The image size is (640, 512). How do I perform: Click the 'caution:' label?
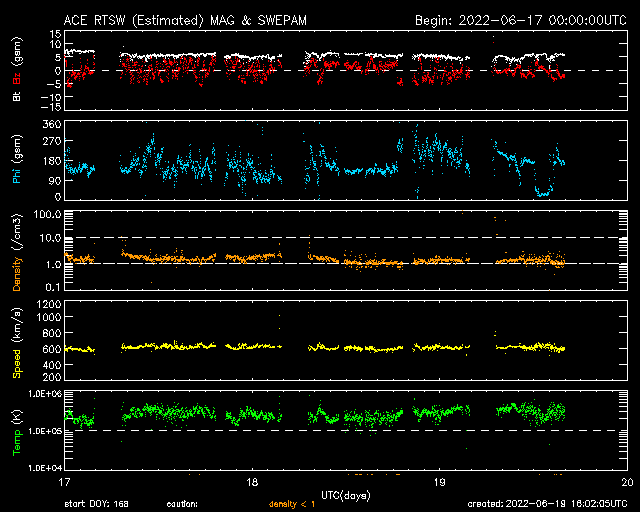pos(182,505)
